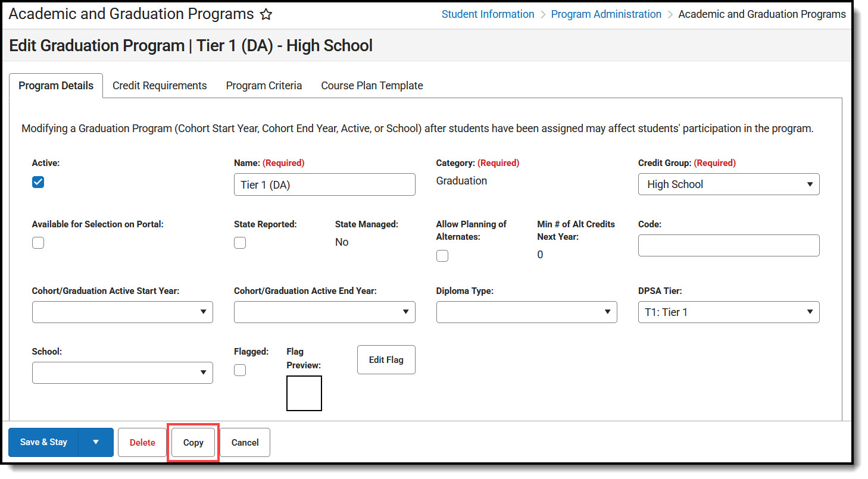
Task: Open the DPSA Tier dropdown
Action: coord(729,312)
